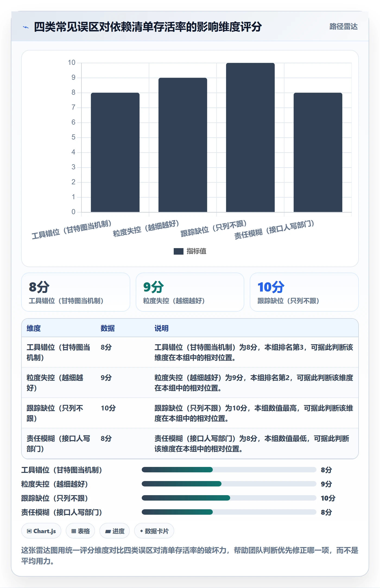Click the 粒度失控 progress bar

(229, 484)
